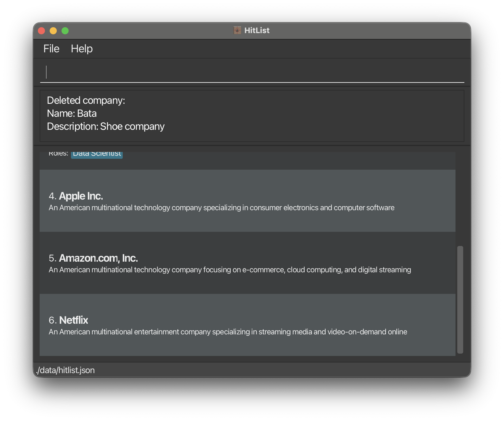The height and width of the screenshot is (421, 504).
Task: Click the HitList app icon in title bar
Action: click(237, 30)
